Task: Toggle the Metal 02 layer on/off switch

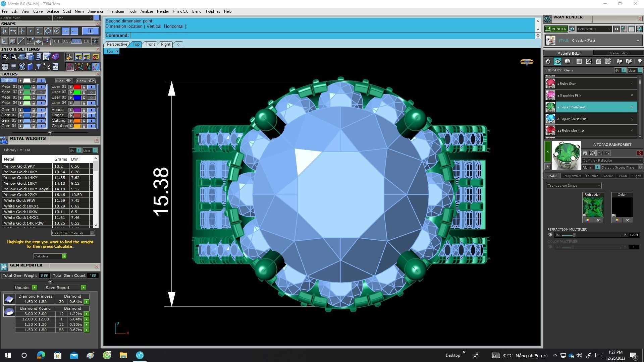Action: point(41,92)
